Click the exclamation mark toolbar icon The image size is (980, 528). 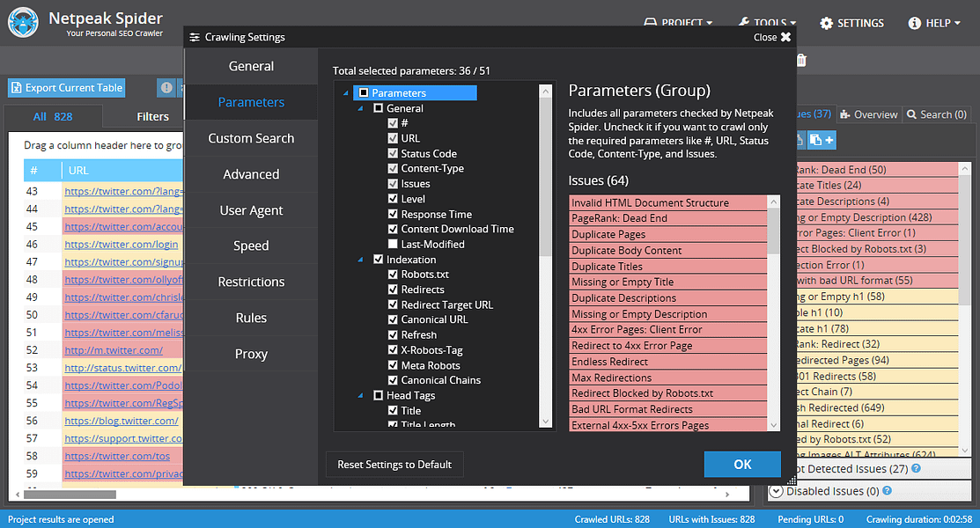(x=166, y=88)
